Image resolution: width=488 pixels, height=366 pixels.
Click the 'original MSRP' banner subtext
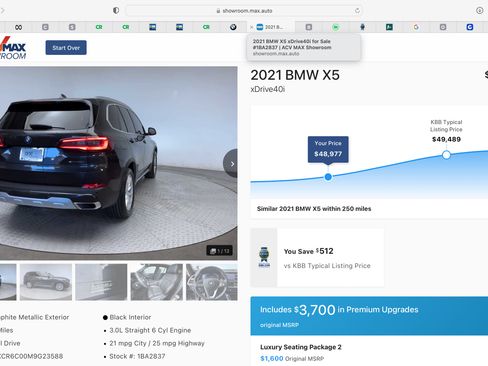tap(279, 325)
